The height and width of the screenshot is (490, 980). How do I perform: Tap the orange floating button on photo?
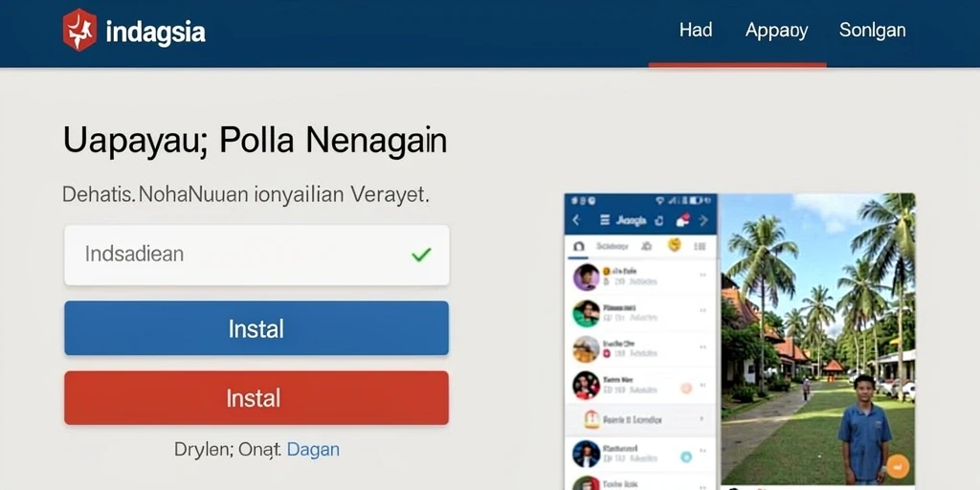pyautogui.click(x=898, y=466)
